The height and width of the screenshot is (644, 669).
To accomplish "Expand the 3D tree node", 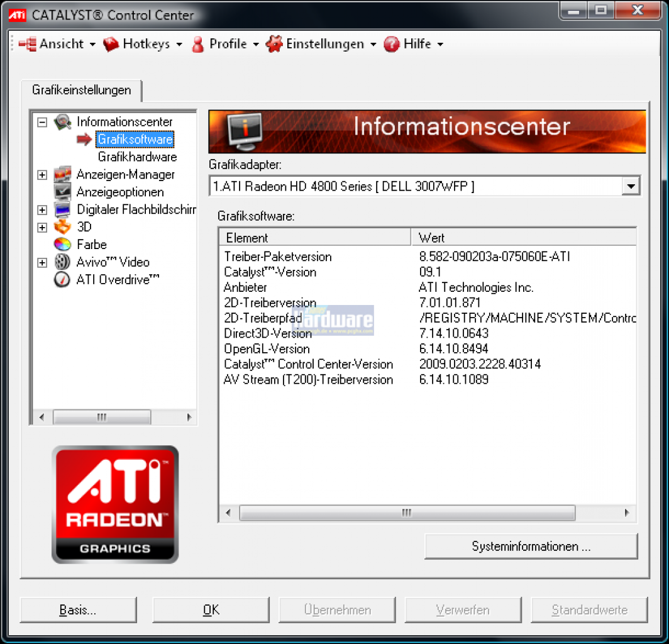I will [42, 228].
